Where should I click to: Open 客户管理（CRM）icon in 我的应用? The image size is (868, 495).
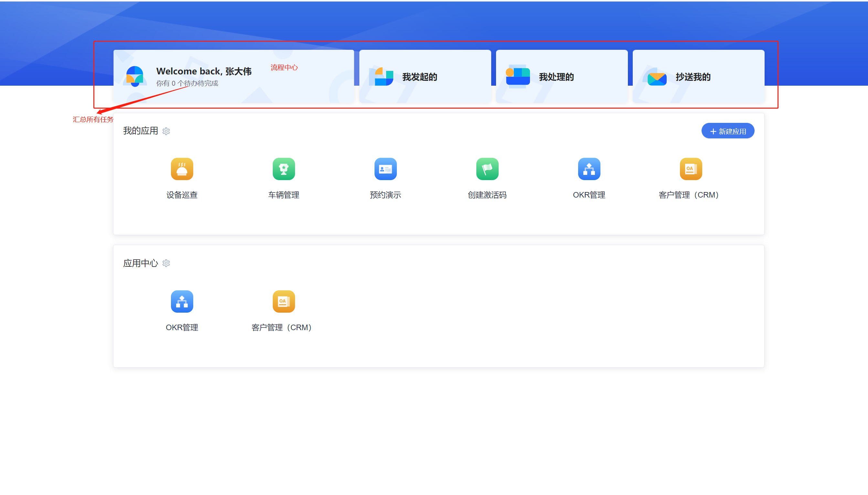coord(691,169)
